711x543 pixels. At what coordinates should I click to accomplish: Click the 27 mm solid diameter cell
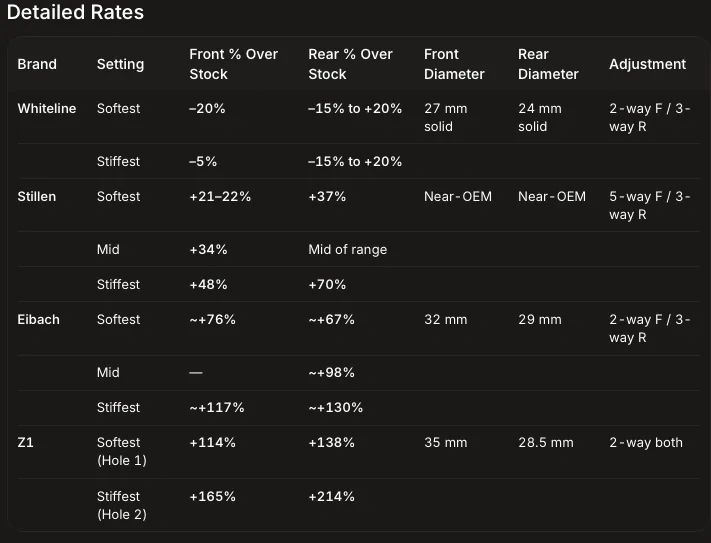click(446, 117)
